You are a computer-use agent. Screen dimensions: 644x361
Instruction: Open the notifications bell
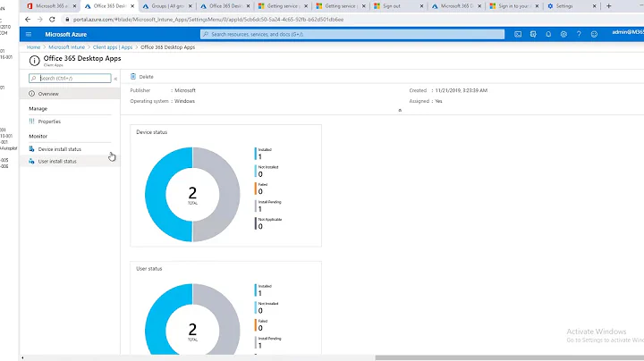point(548,35)
